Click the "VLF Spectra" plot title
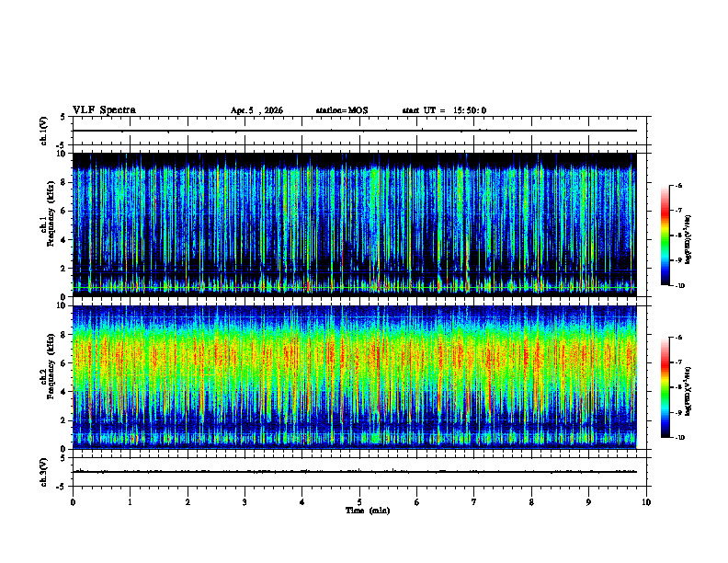This screenshot has width=728, height=563. 104,110
